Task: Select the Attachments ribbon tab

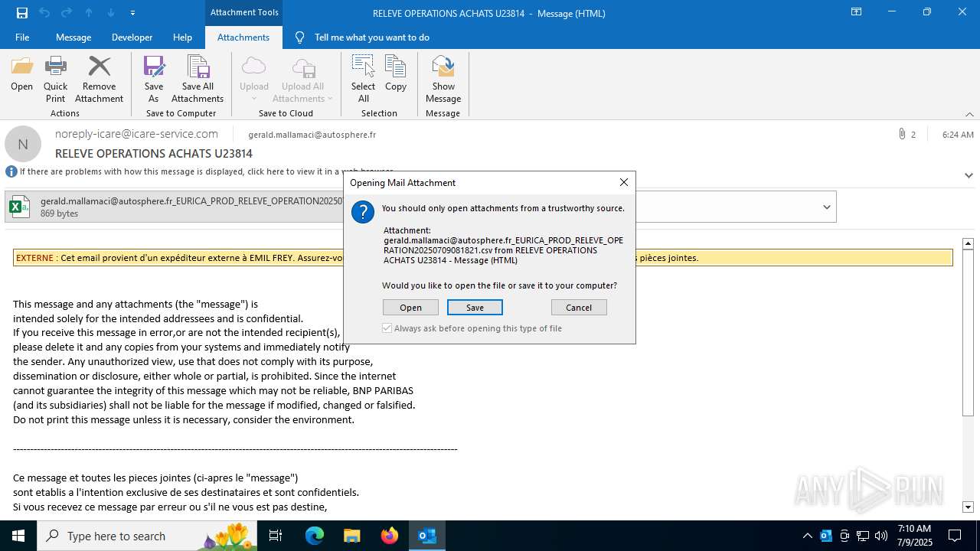Action: 243,37
